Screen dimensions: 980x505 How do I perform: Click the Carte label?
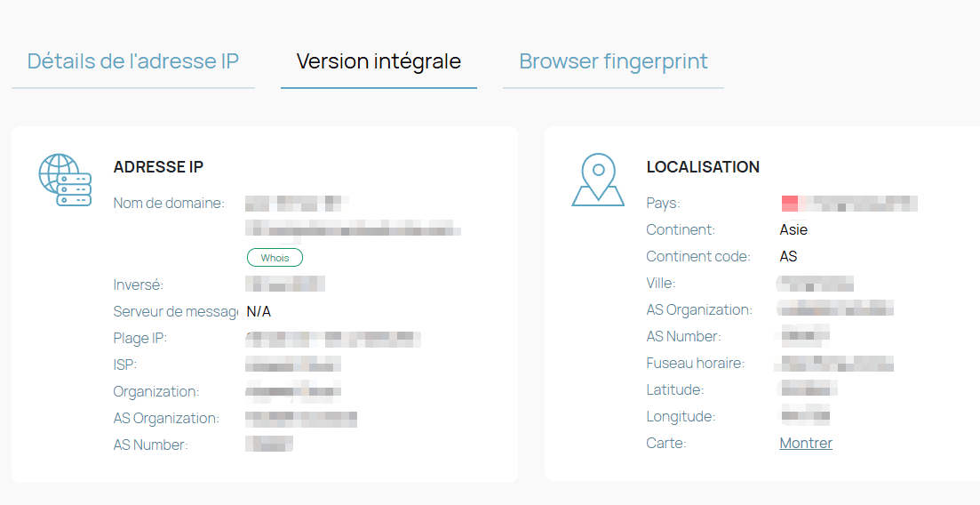[666, 443]
